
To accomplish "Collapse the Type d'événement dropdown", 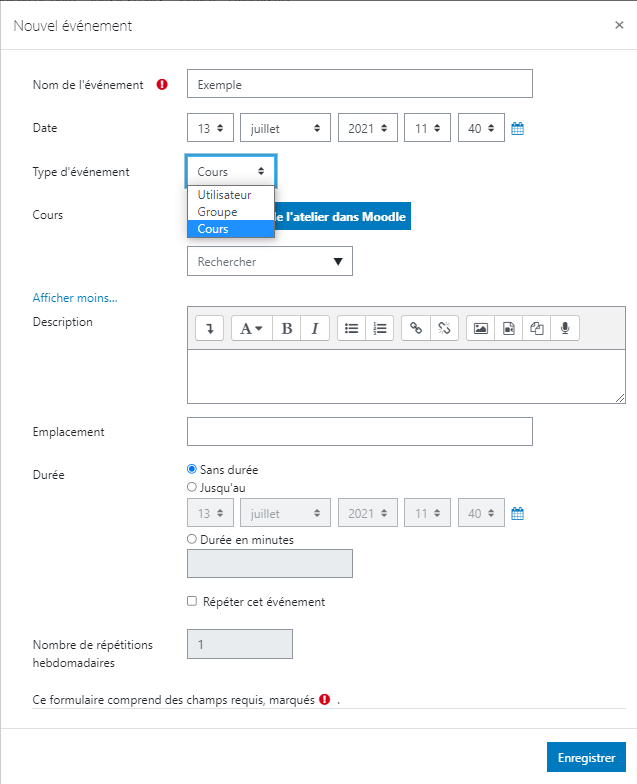I will tap(230, 171).
